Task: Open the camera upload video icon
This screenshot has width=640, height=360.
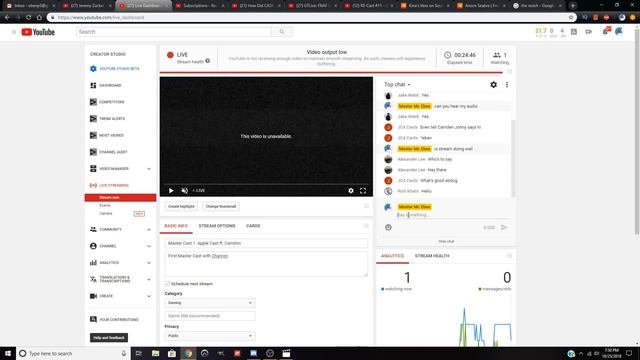Action: click(589, 31)
